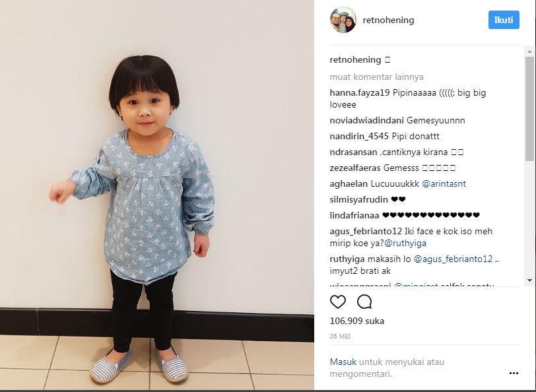
Task: Click the Ikuti follow button
Action: [x=504, y=20]
